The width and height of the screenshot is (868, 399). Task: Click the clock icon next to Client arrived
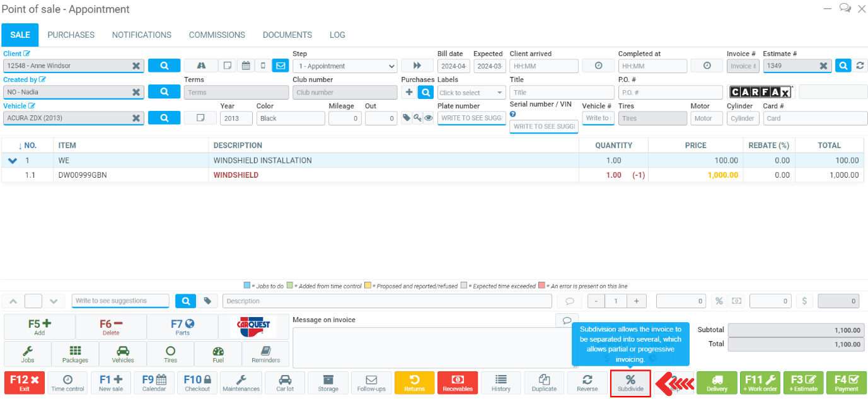(x=599, y=66)
